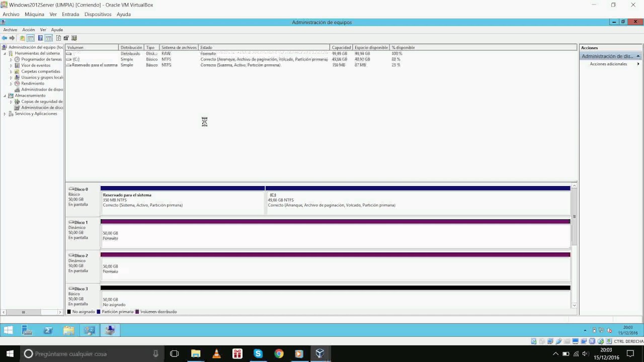Open VirtualBox Dispositivos menu
644x362 pixels.
pos(98,14)
